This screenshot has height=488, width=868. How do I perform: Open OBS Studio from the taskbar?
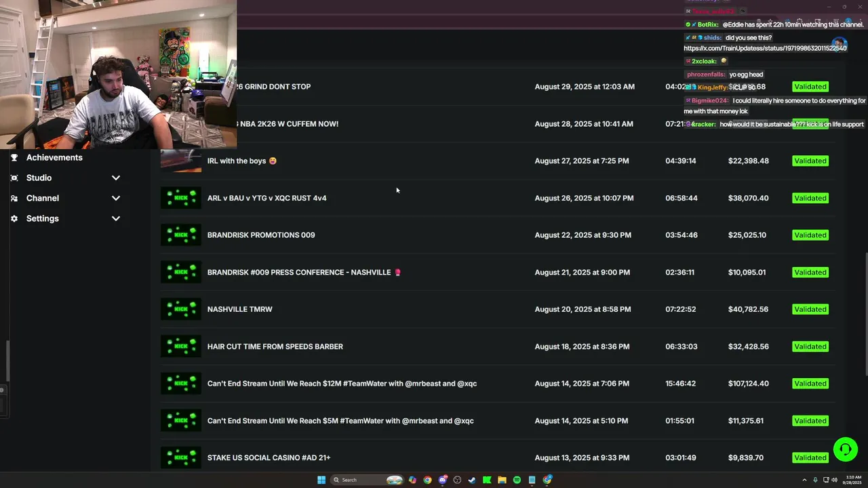[457, 480]
